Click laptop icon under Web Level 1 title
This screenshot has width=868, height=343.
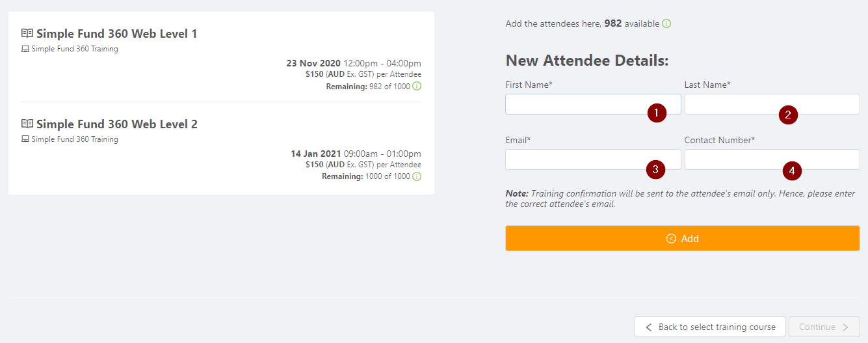(x=25, y=49)
